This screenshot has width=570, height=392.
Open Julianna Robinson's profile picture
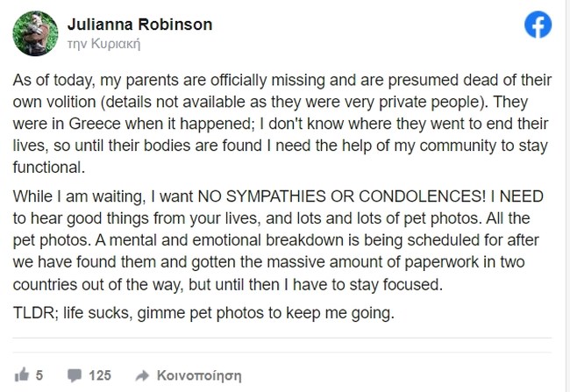(x=29, y=32)
